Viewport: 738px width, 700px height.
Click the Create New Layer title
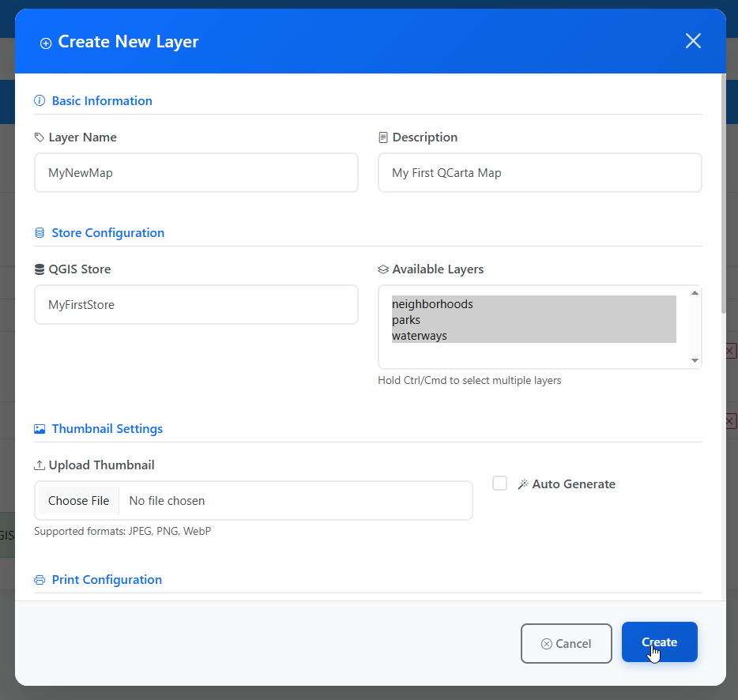pos(128,41)
